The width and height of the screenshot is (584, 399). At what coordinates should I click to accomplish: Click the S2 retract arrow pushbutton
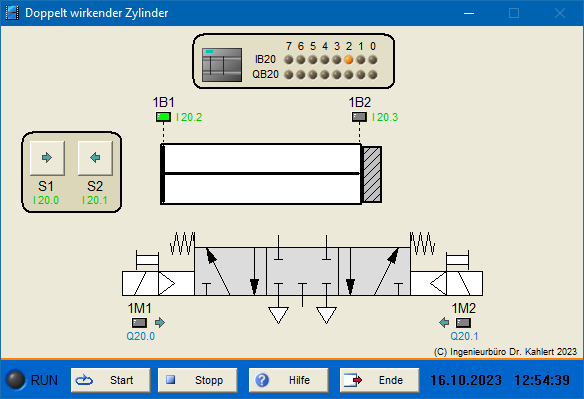click(x=95, y=158)
